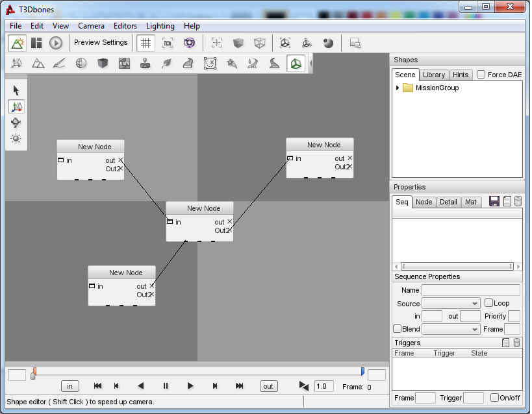Play the animation in reverse
532x414 pixels.
[141, 386]
